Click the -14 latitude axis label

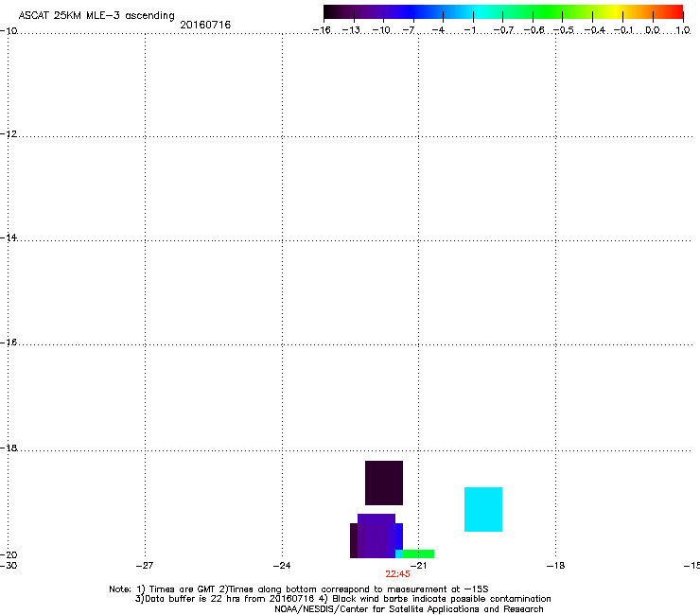click(9, 238)
